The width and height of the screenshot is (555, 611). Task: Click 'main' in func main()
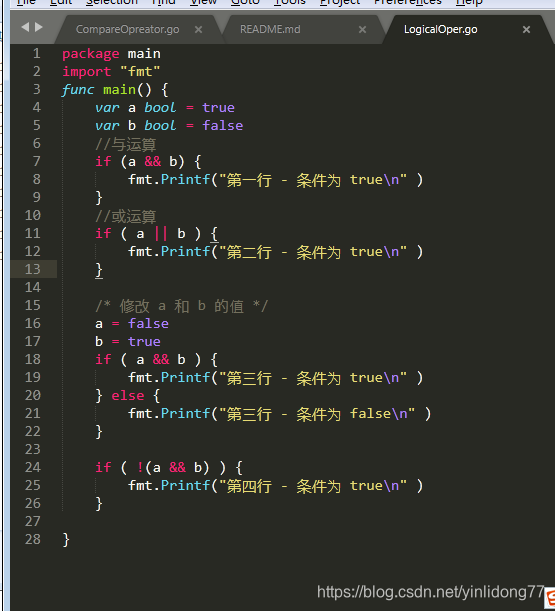119,90
